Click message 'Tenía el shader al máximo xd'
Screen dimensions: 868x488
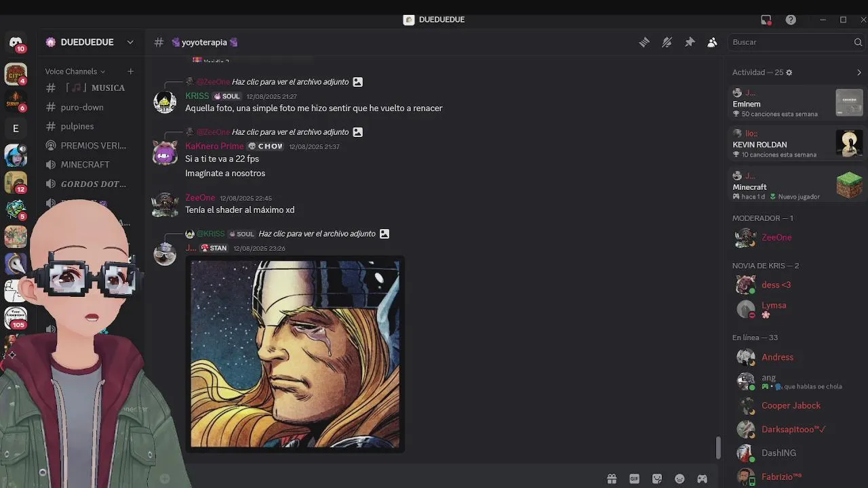(x=240, y=210)
